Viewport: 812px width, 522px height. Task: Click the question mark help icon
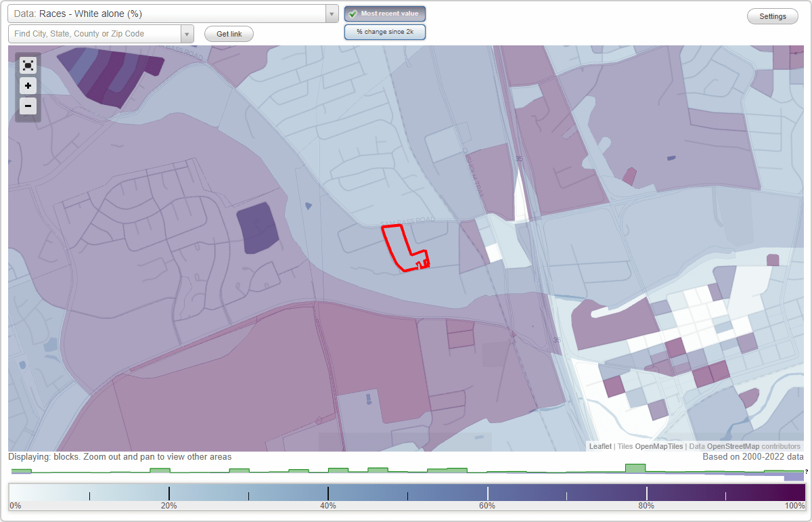(x=806, y=471)
